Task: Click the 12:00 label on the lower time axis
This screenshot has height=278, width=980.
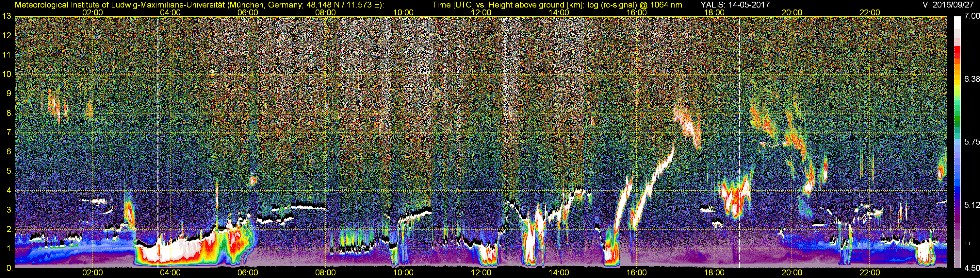Action: (481, 273)
